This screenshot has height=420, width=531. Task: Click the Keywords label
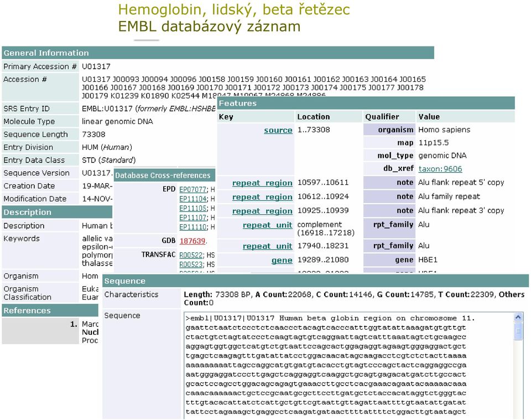click(22, 238)
